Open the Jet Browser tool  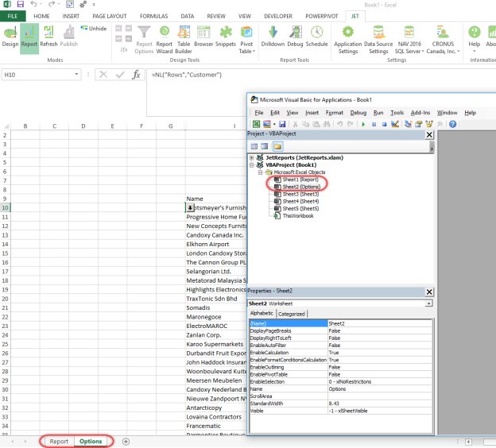click(203, 37)
